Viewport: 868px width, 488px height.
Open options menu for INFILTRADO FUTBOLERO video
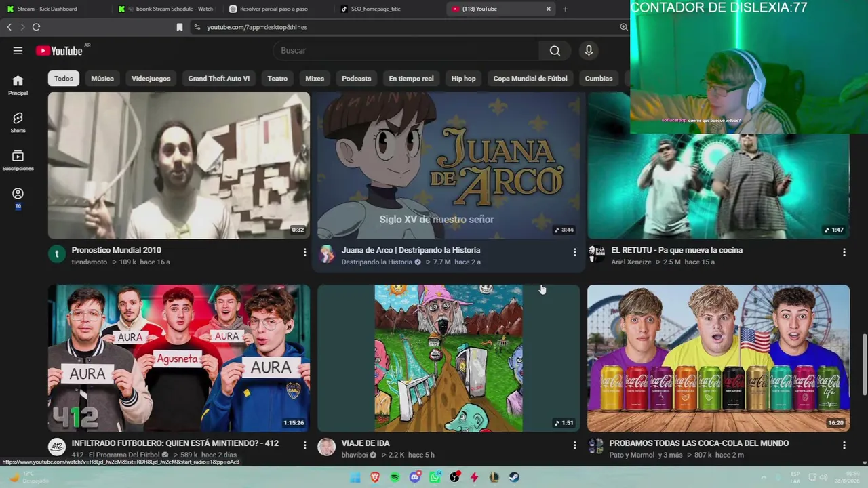click(x=304, y=445)
